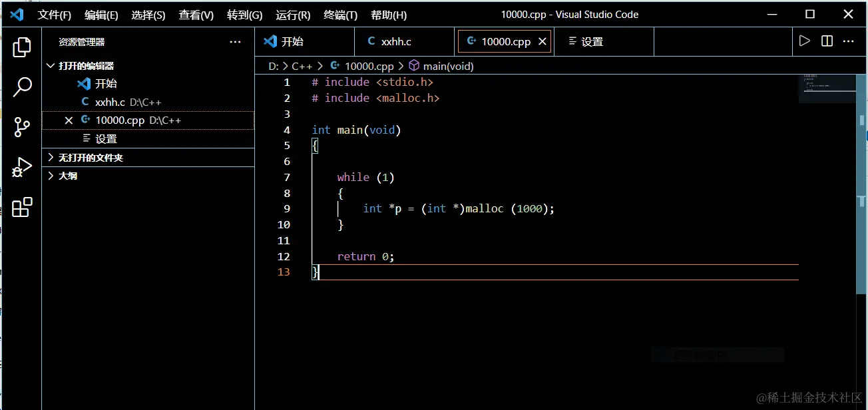Minimize the VS Code window

tap(771, 14)
